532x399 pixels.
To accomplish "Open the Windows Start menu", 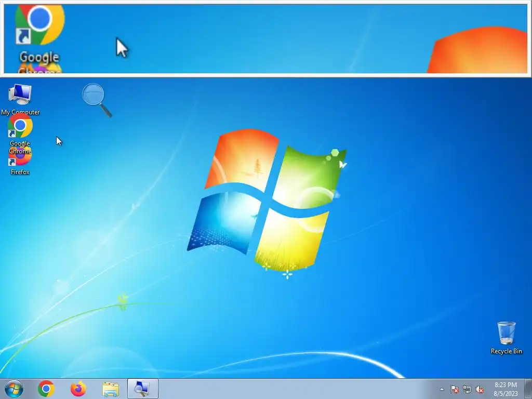I will pyautogui.click(x=14, y=389).
